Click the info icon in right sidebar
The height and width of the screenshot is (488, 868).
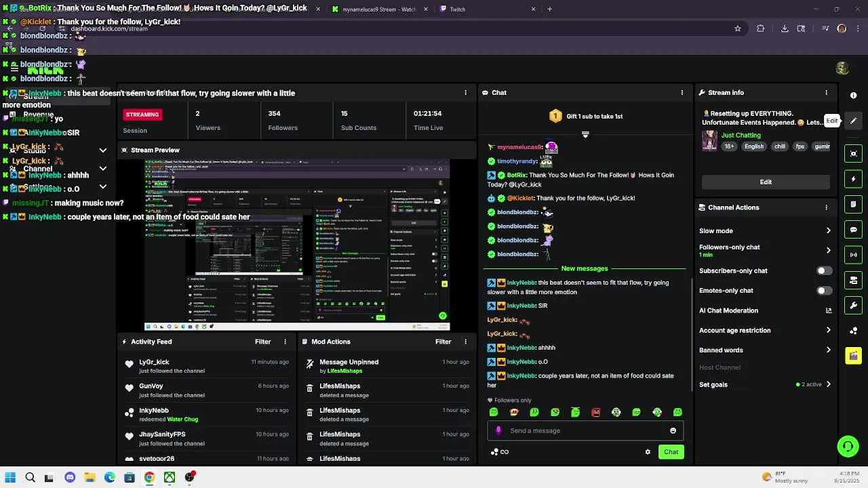click(x=854, y=96)
